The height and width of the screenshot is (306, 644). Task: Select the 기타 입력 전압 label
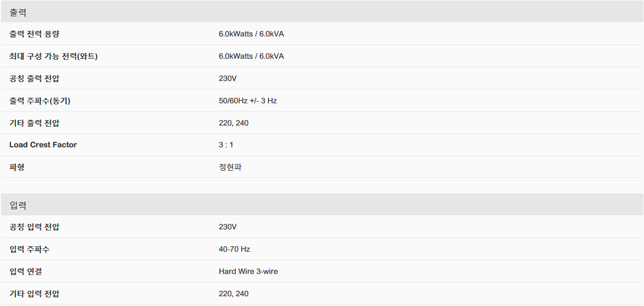34,293
